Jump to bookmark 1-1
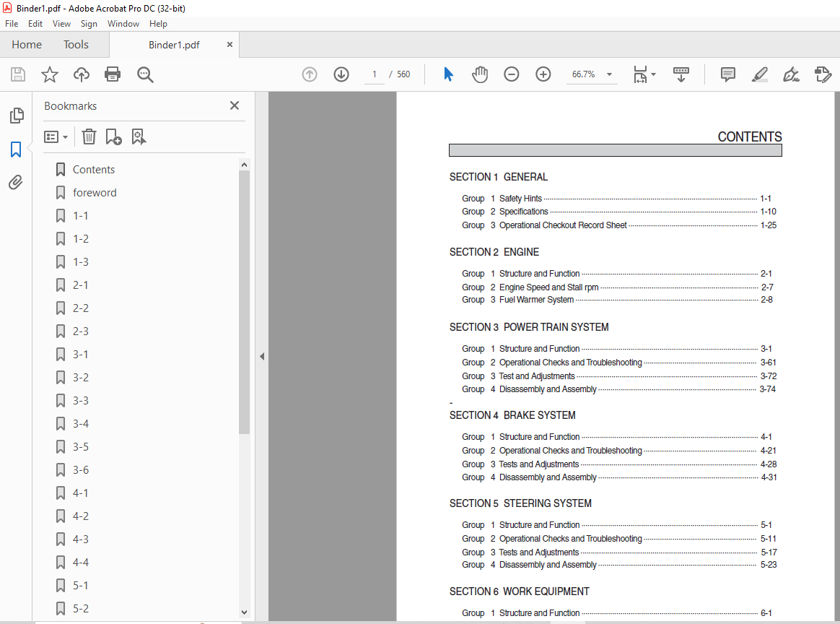Viewport: 840px width, 624px height. tap(81, 215)
